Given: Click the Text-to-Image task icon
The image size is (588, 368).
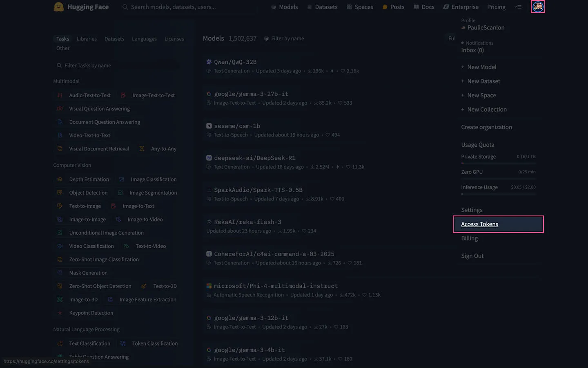Looking at the screenshot, I should click(60, 206).
